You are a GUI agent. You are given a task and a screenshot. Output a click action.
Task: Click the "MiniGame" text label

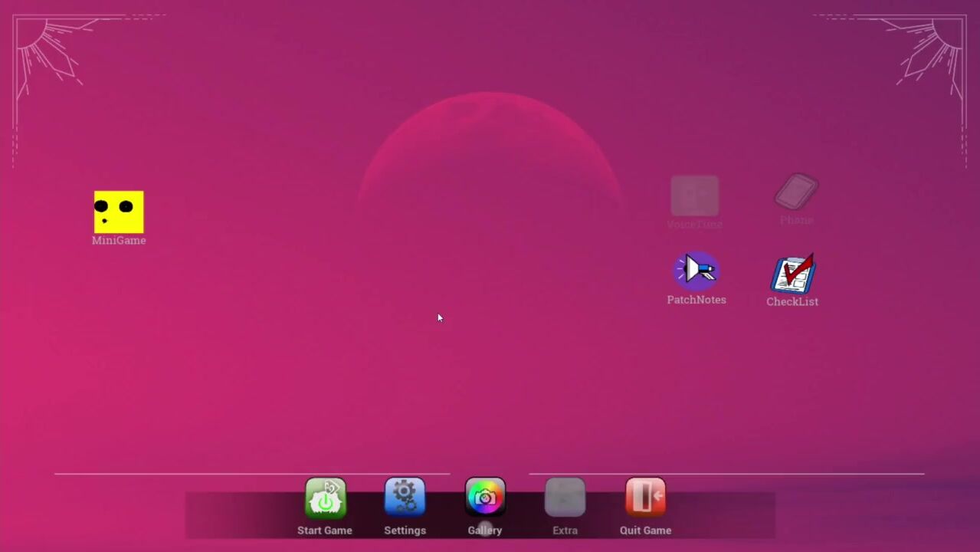point(119,241)
